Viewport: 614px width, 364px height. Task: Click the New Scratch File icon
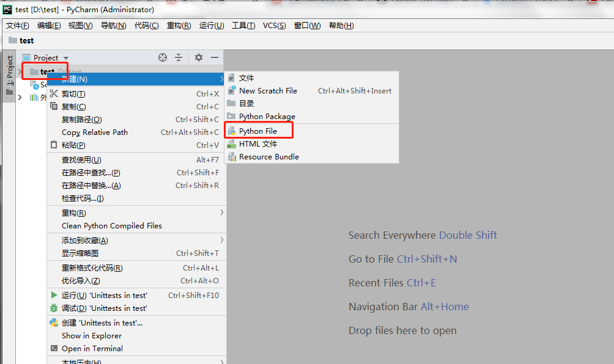pos(231,90)
